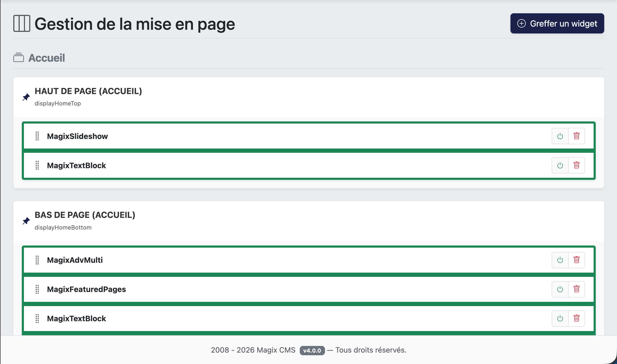This screenshot has height=364, width=617.
Task: Toggle power for MagixSlideshow widget
Action: (560, 136)
